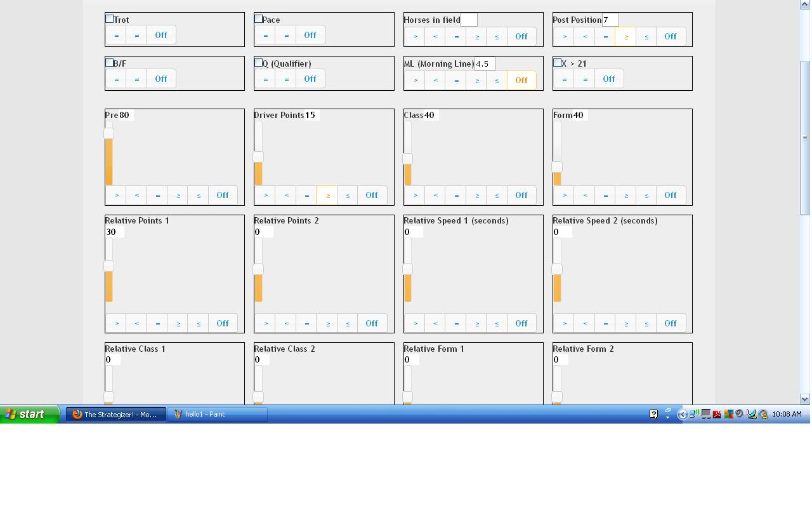Click Off under Relative Speed 2
812x508 pixels.
[x=670, y=323]
